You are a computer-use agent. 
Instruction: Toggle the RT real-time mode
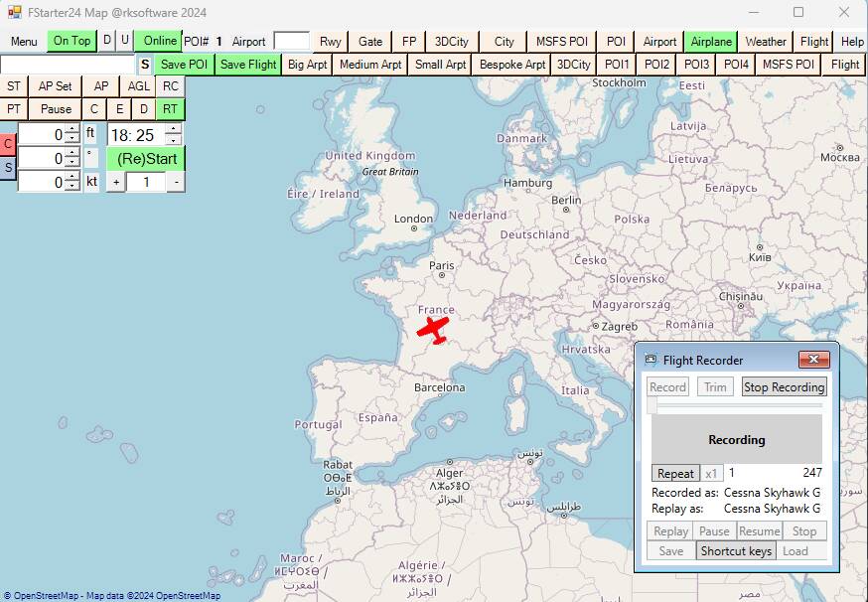(x=170, y=108)
